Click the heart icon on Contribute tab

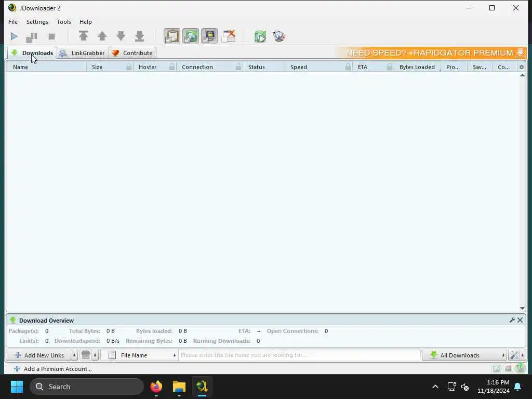(x=115, y=53)
